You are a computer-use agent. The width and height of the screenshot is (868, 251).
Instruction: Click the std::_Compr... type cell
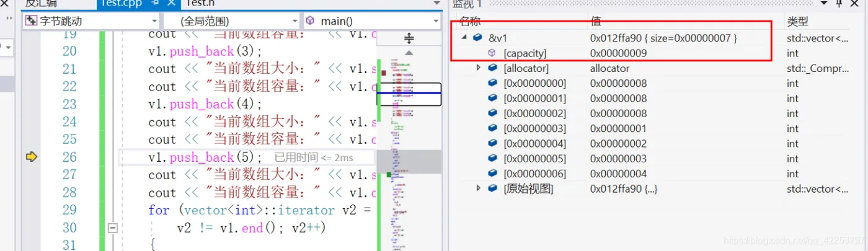click(818, 68)
